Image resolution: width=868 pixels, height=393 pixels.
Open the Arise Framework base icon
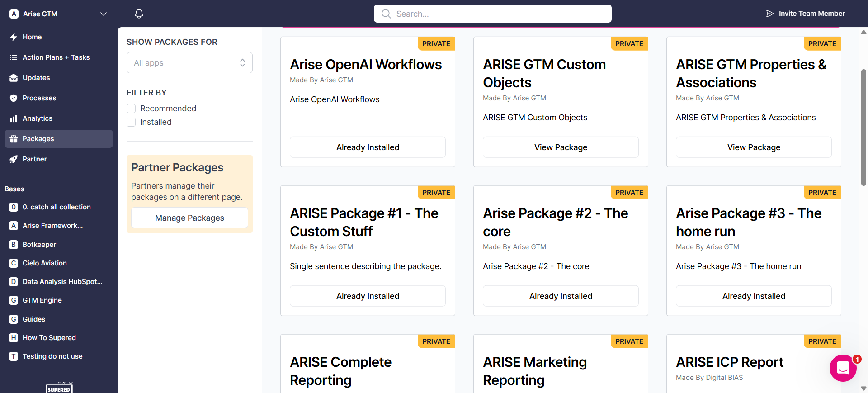pyautogui.click(x=14, y=226)
